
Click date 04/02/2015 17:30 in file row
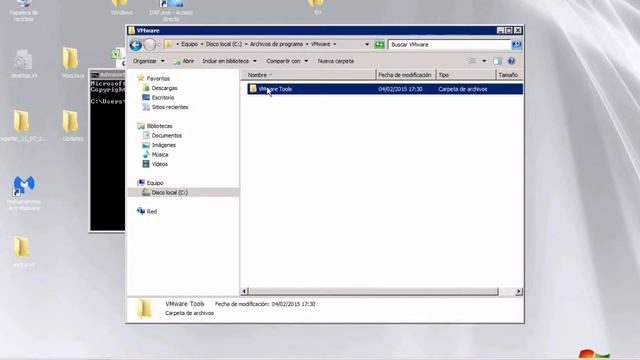(x=400, y=89)
